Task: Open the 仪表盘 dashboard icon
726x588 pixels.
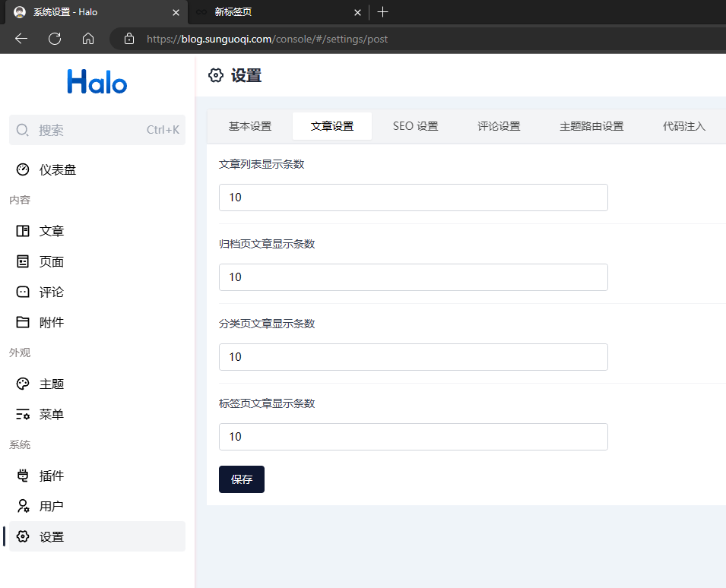Action: [23, 169]
